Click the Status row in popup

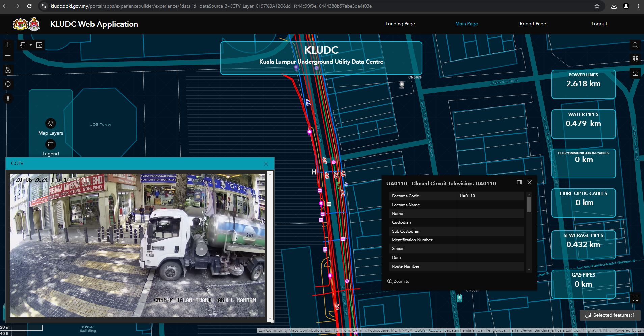456,249
